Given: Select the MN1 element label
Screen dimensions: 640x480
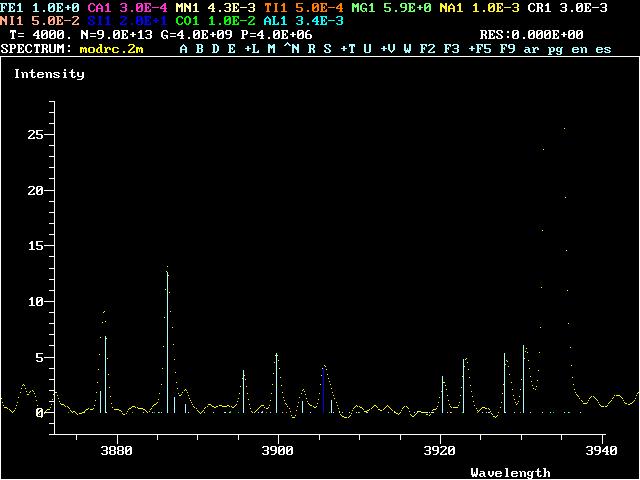Looking at the screenshot, I should (188, 8).
